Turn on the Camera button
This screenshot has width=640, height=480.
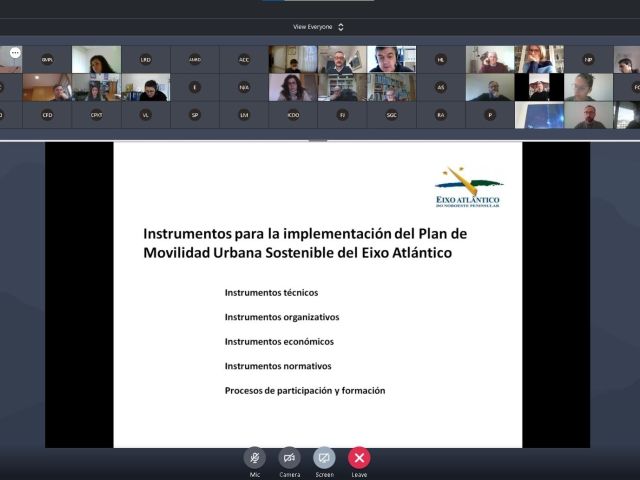coord(289,457)
